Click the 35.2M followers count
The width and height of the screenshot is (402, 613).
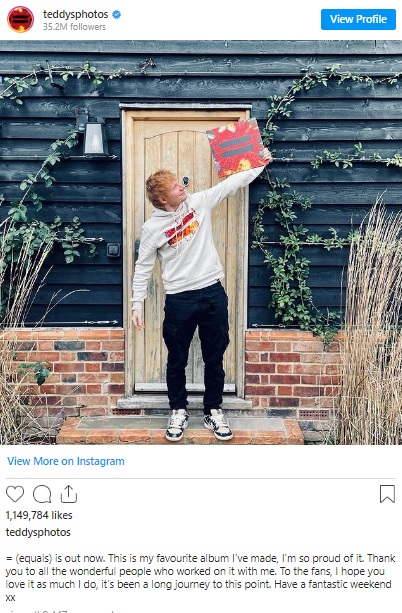tap(74, 27)
